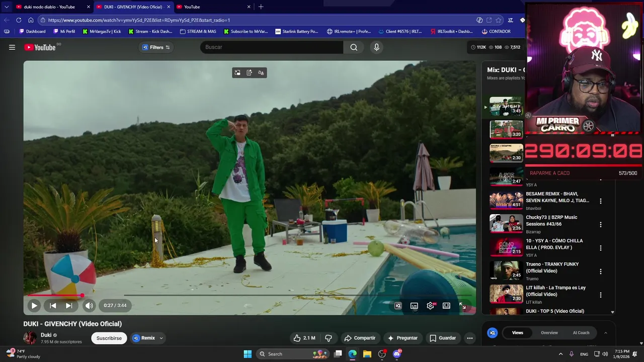Open the YouTube hamburger guide menu
This screenshot has height=362, width=644.
click(x=12, y=47)
